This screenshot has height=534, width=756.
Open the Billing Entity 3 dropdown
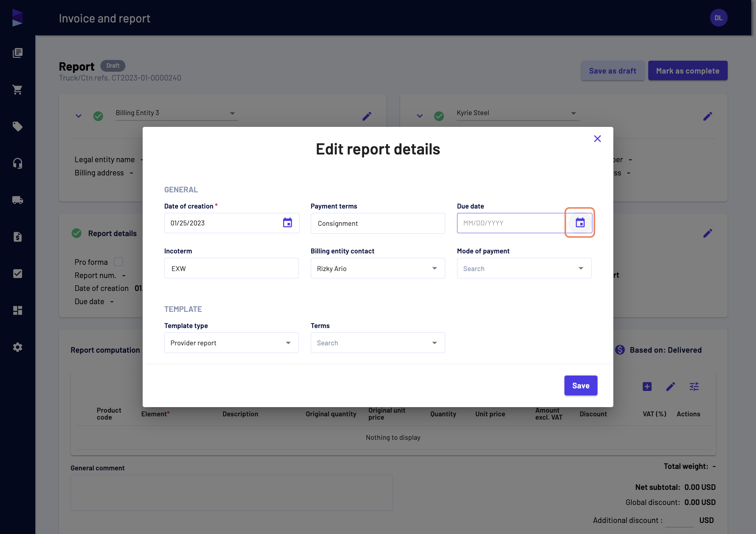[177, 113]
